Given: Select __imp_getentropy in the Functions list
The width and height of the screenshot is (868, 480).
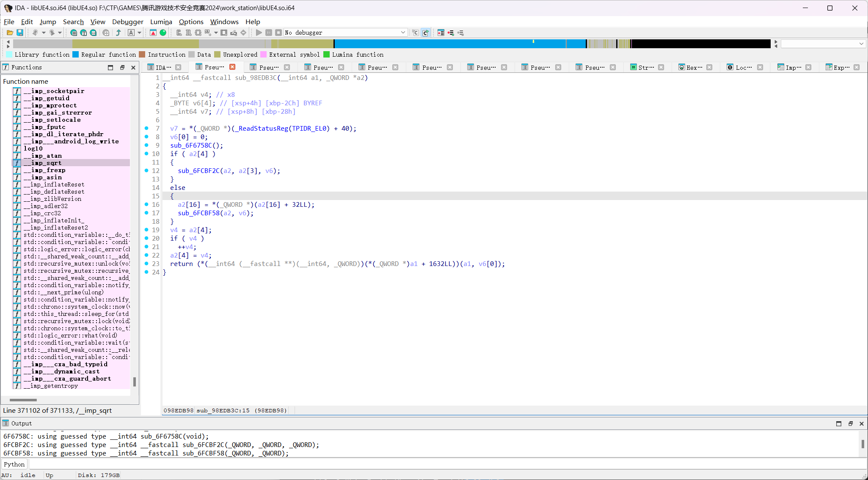Looking at the screenshot, I should (71, 386).
